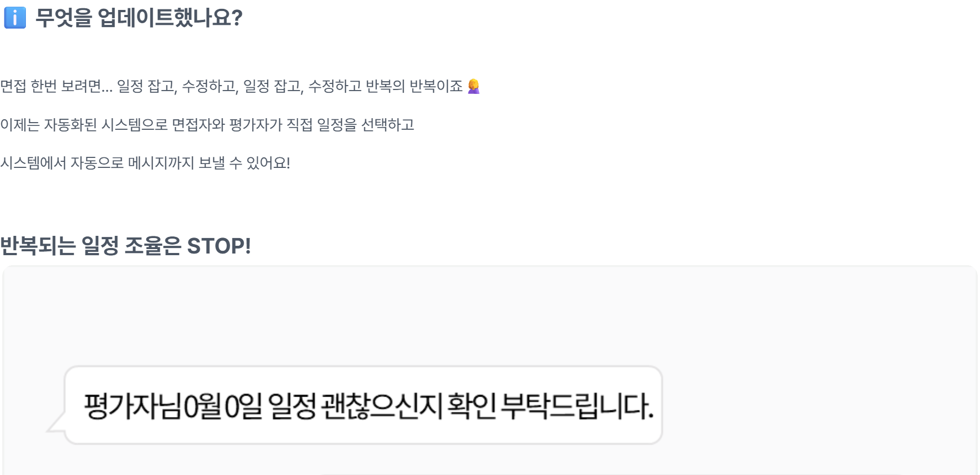Click the heading '무엇을 업데이트했나요?'
The image size is (980, 475).
point(139,18)
